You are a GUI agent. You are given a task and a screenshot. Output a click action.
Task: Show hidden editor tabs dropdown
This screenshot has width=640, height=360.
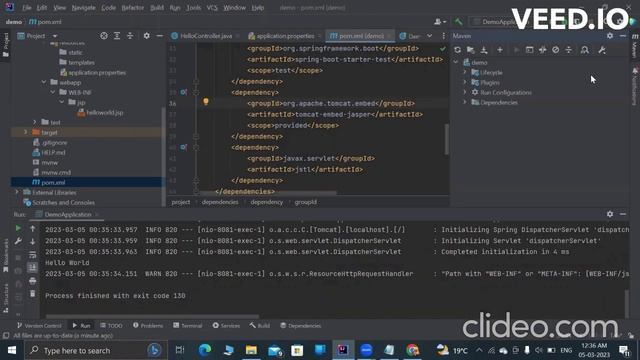pos(429,36)
